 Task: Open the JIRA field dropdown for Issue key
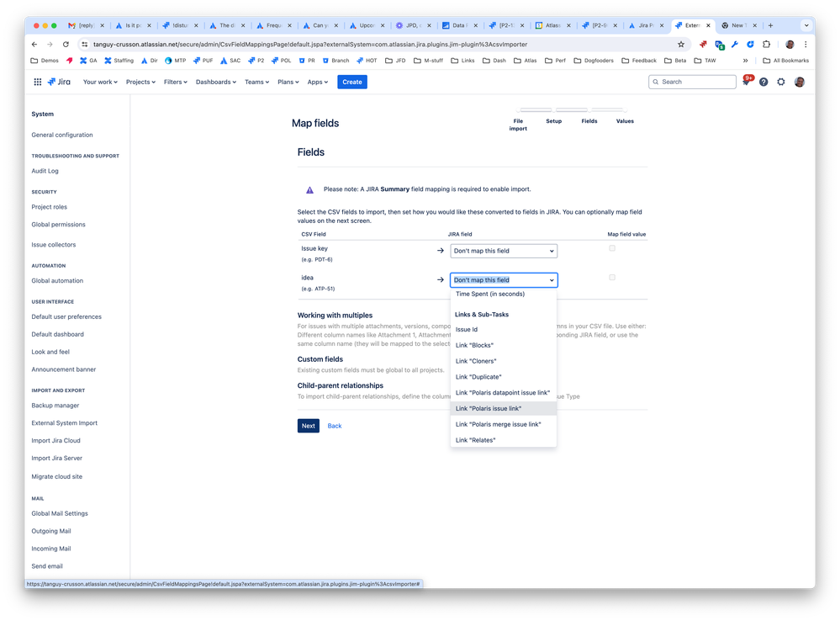point(504,251)
